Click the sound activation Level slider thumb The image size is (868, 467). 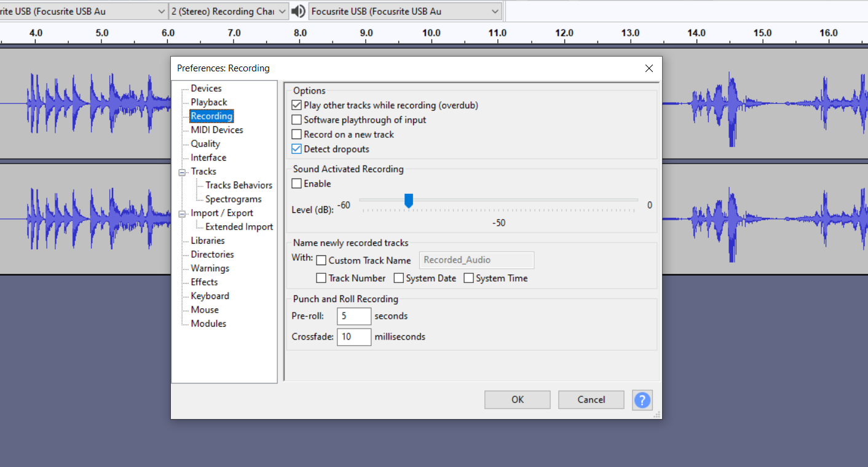click(x=409, y=201)
